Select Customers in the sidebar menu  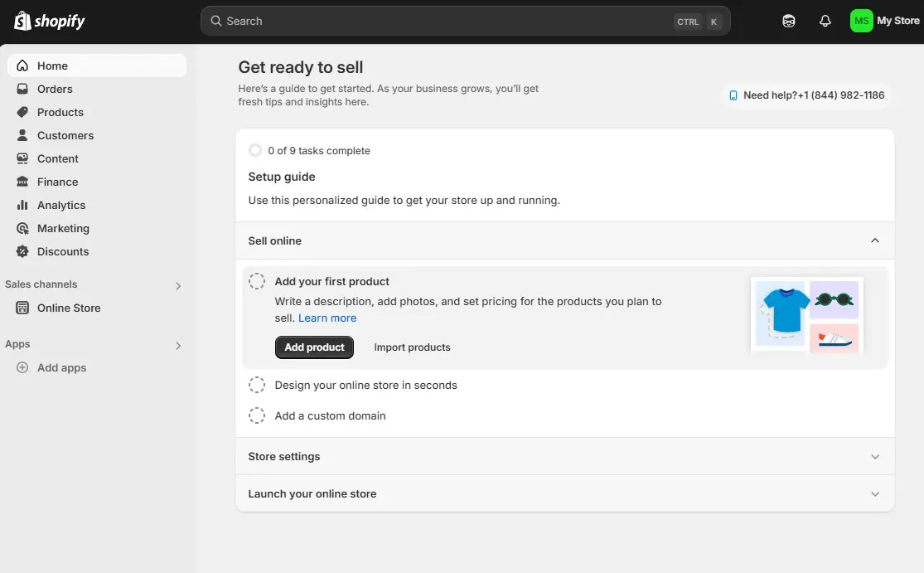64,135
